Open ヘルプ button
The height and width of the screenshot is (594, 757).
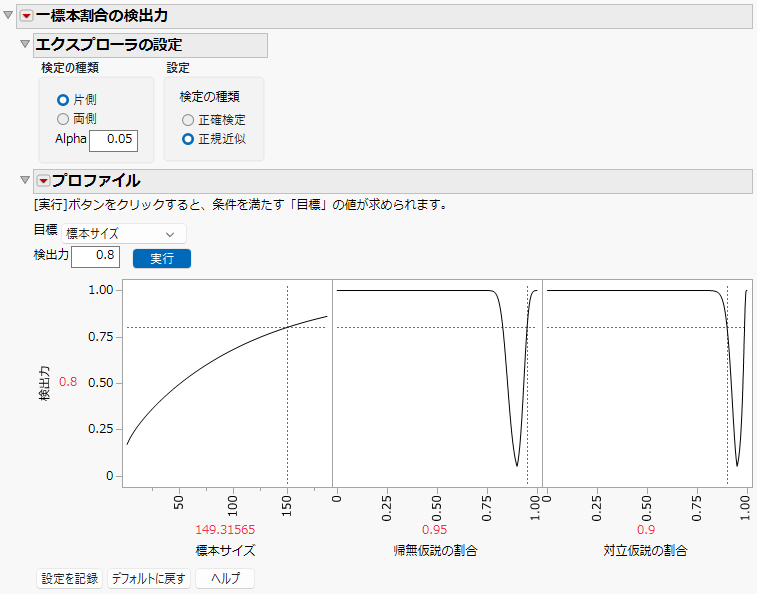[225, 579]
